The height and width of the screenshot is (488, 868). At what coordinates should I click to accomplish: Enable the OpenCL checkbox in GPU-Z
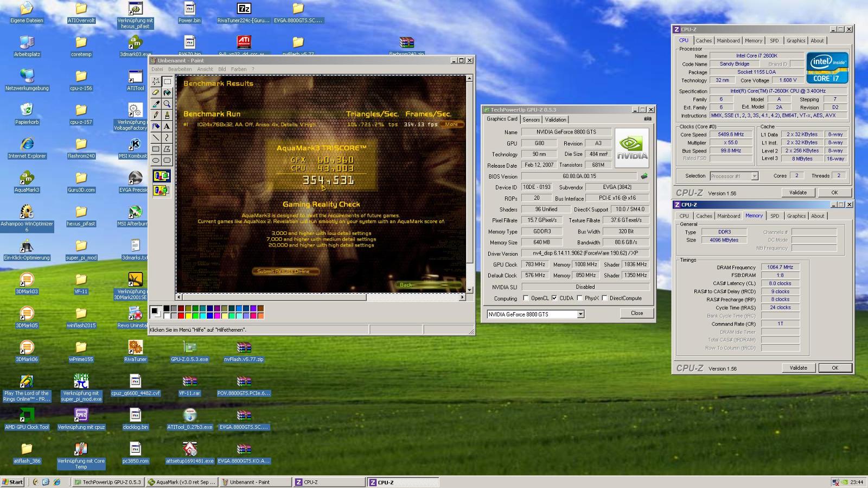click(x=526, y=298)
